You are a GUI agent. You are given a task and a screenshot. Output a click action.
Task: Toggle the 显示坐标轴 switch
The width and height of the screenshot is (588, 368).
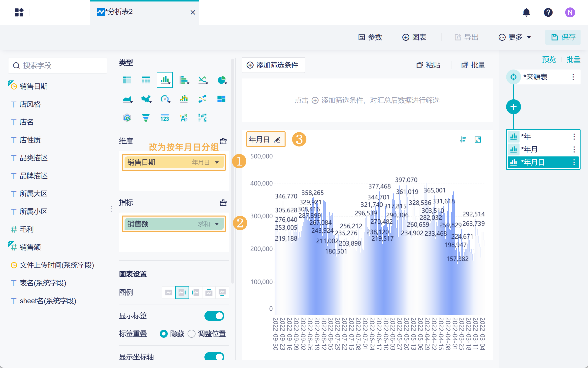coord(214,357)
